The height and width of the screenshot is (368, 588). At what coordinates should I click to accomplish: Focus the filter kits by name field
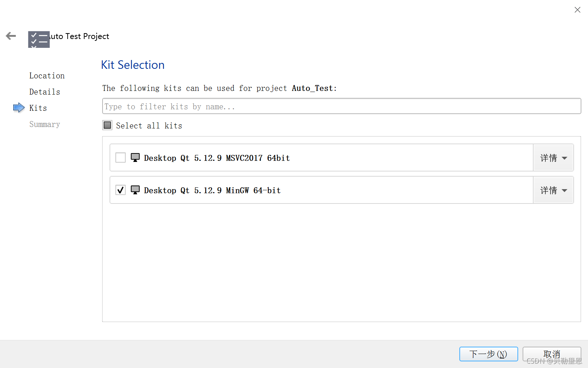[341, 106]
